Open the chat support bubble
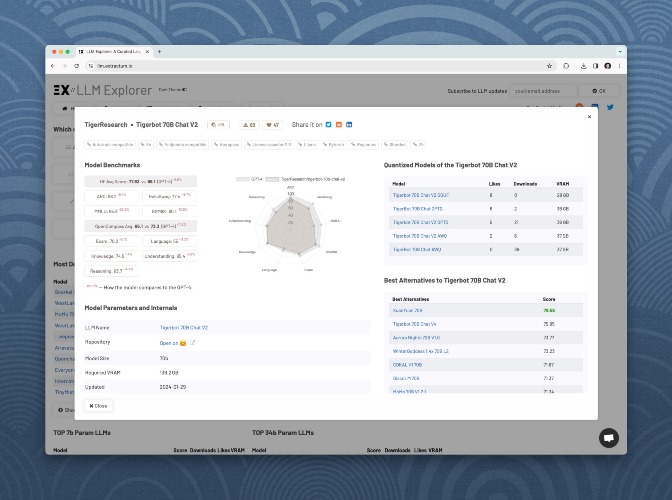Image resolution: width=672 pixels, height=500 pixels. pyautogui.click(x=609, y=438)
